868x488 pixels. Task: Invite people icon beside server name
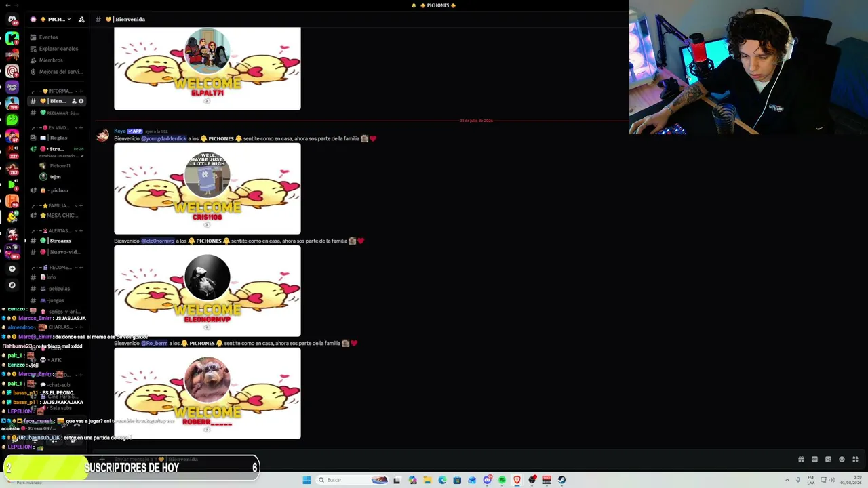[x=81, y=19]
